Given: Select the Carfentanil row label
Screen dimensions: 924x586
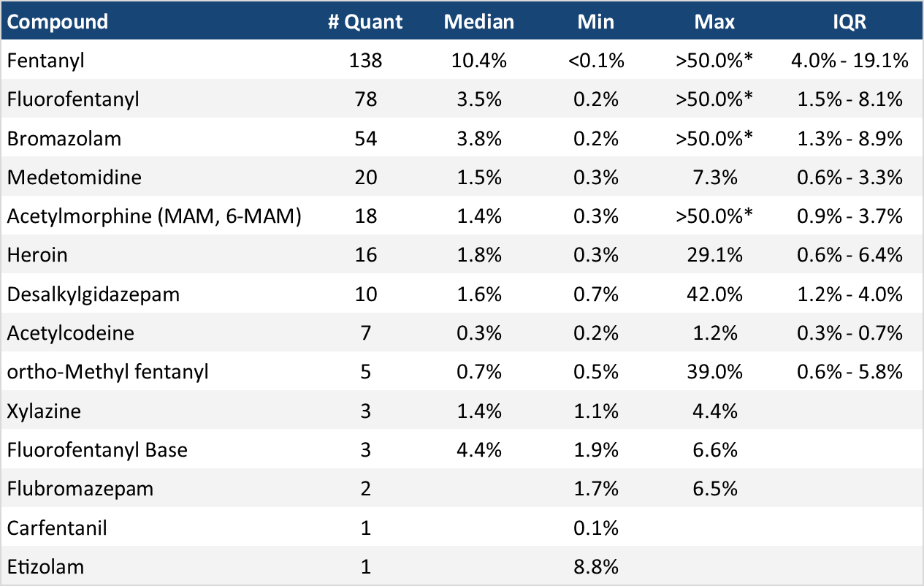Looking at the screenshot, I should tap(57, 528).
